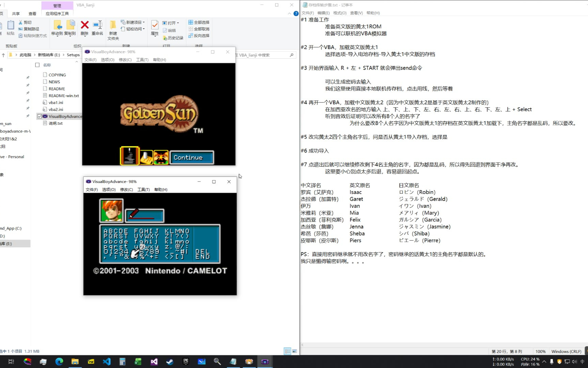
Task: Open the 选项(O) menu in lower VisualBoyAdvance
Action: click(109, 189)
